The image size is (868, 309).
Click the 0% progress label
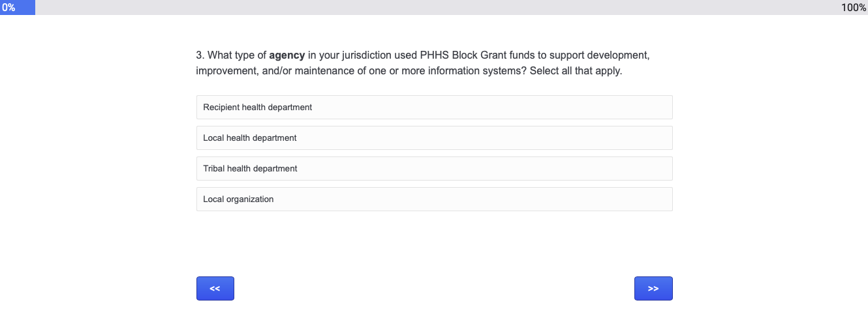click(x=8, y=7)
